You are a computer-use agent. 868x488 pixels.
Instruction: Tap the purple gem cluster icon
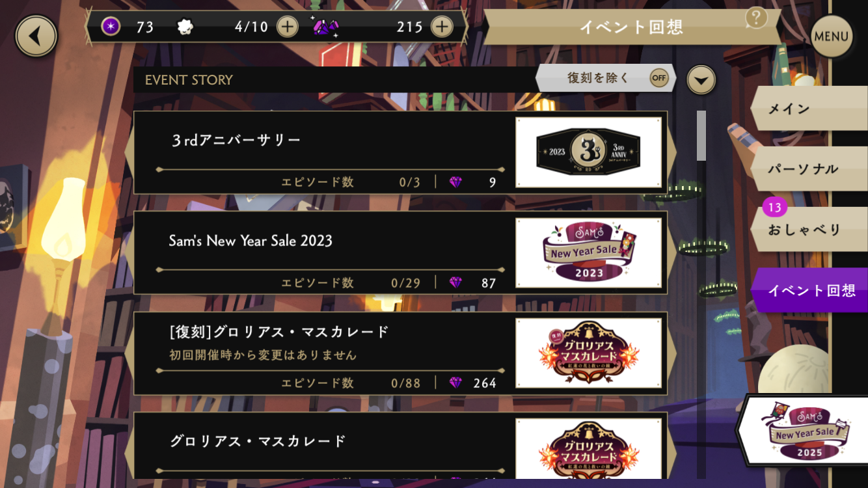pyautogui.click(x=325, y=27)
